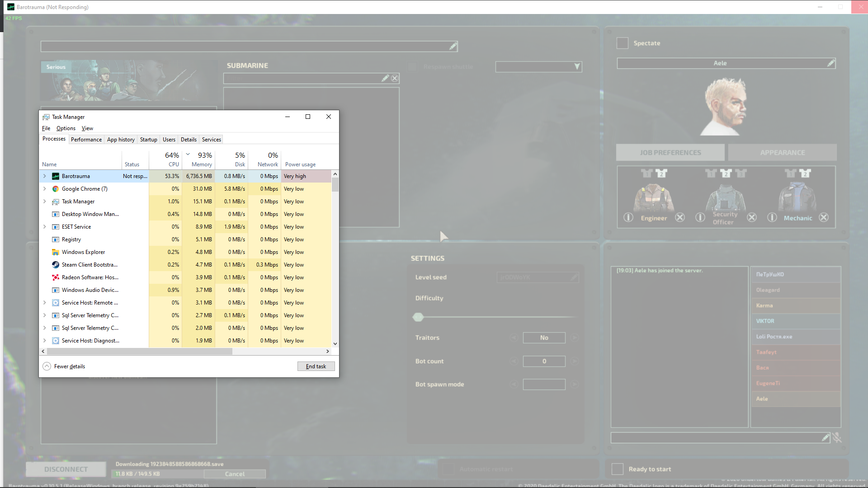Click the Google Chrome process icon
The height and width of the screenshot is (488, 868).
pyautogui.click(x=56, y=189)
